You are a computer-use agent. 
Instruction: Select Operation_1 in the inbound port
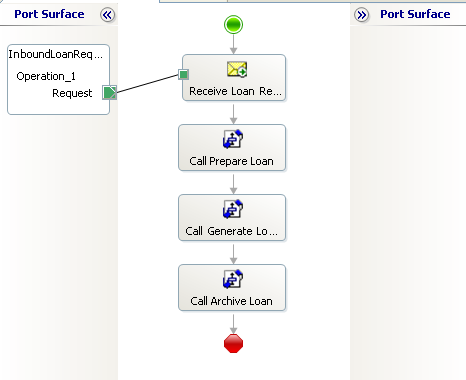click(x=46, y=76)
